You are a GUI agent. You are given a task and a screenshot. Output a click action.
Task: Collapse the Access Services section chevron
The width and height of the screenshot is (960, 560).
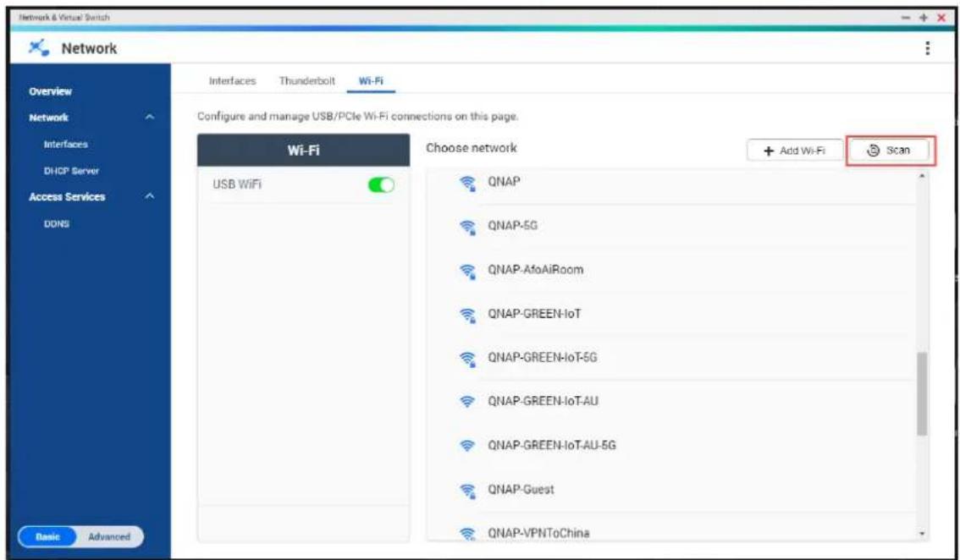tap(150, 196)
